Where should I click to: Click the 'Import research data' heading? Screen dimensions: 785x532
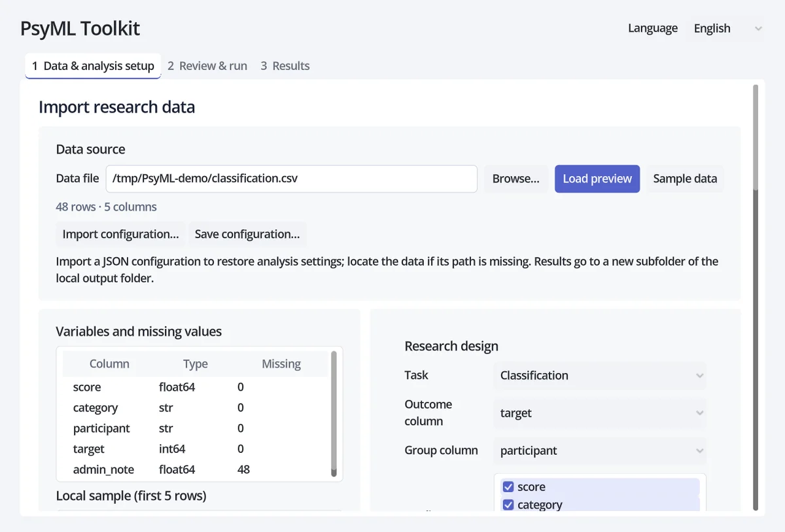[117, 107]
